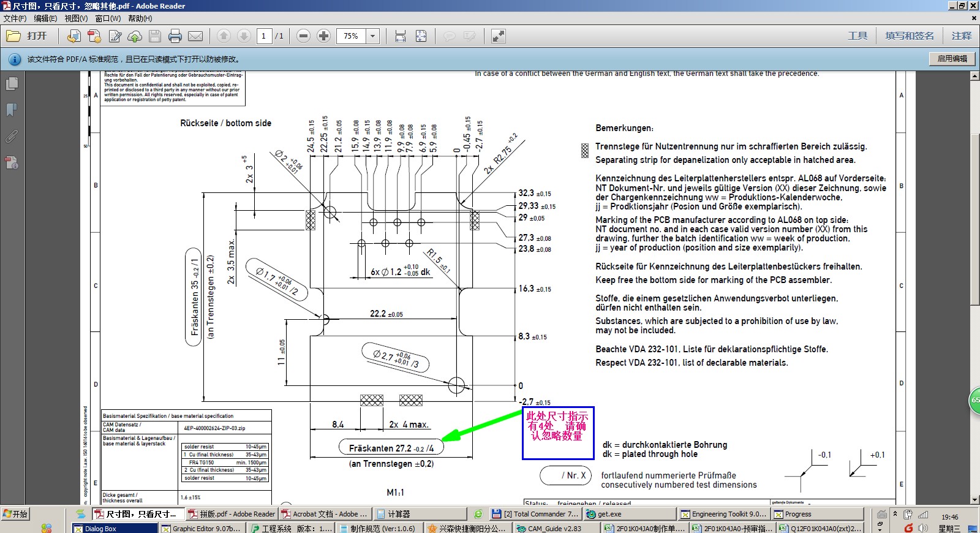Open the 文件(F) menu
This screenshot has width=980, height=533.
[x=15, y=18]
